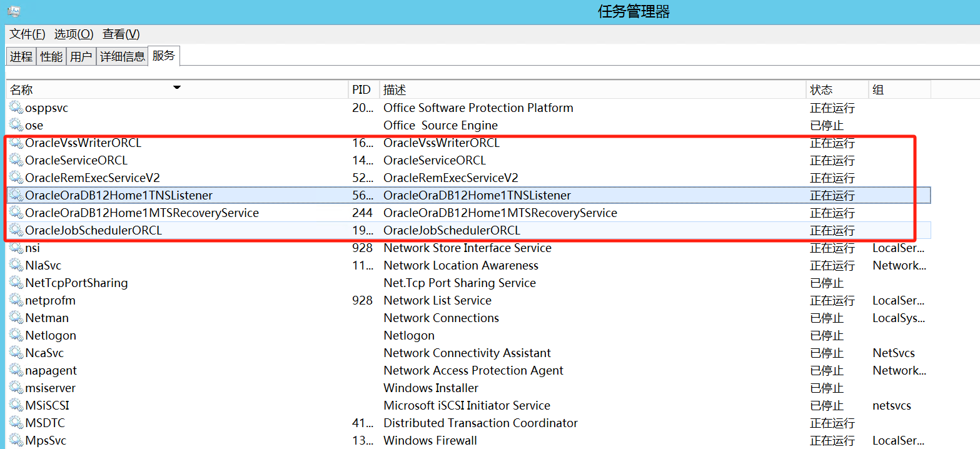Click the Office Software Protection Platform description
This screenshot has width=980, height=449.
[x=478, y=108]
